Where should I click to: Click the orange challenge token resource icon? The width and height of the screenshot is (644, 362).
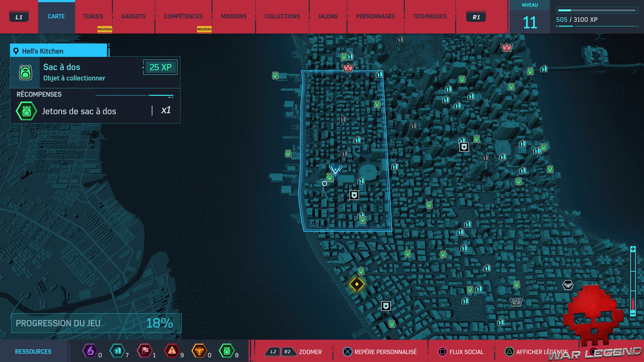click(x=199, y=351)
